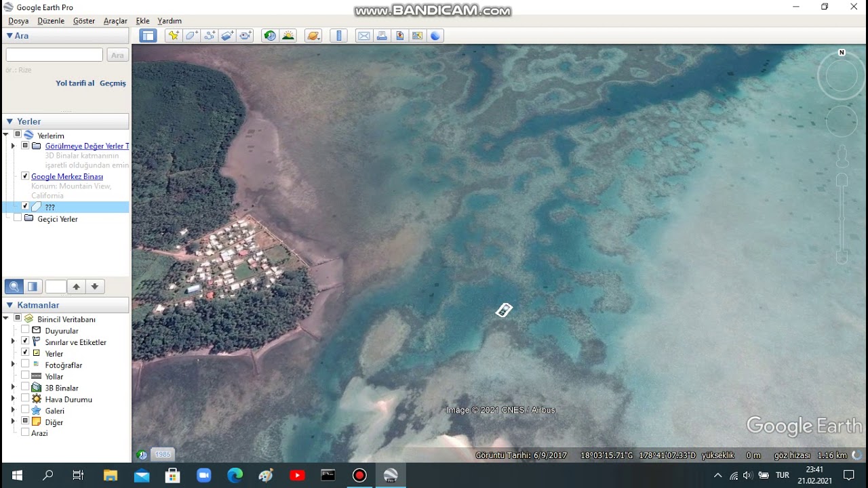Viewport: 868px width, 488px height.
Task: Click the 1985 historical imagery badge
Action: [163, 455]
